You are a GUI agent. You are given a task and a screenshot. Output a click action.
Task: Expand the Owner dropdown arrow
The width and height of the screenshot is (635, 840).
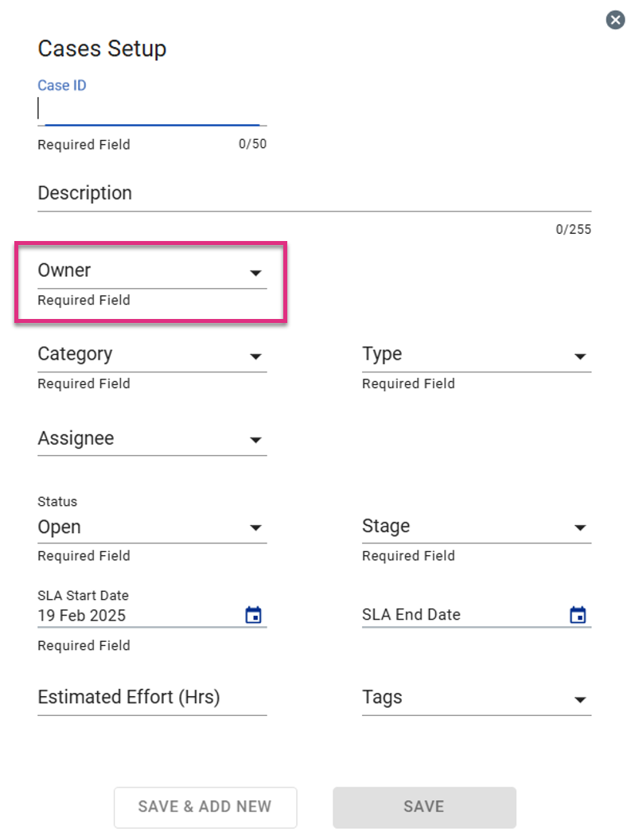point(255,273)
